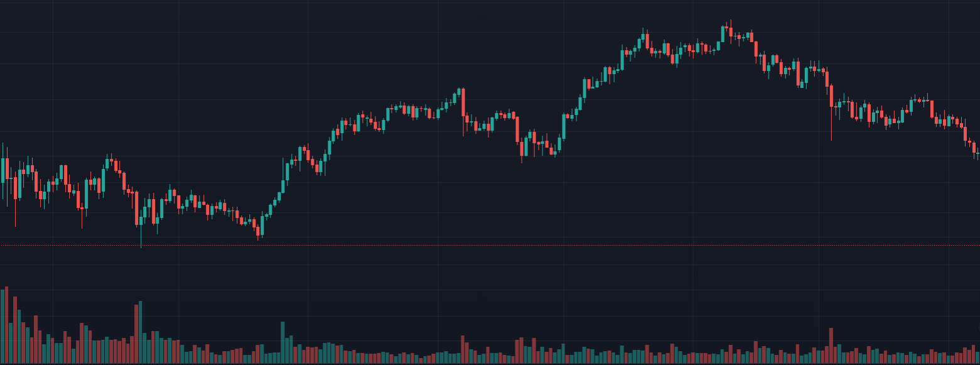
Task: Select the last candle at the right edge
Action: 978,153
